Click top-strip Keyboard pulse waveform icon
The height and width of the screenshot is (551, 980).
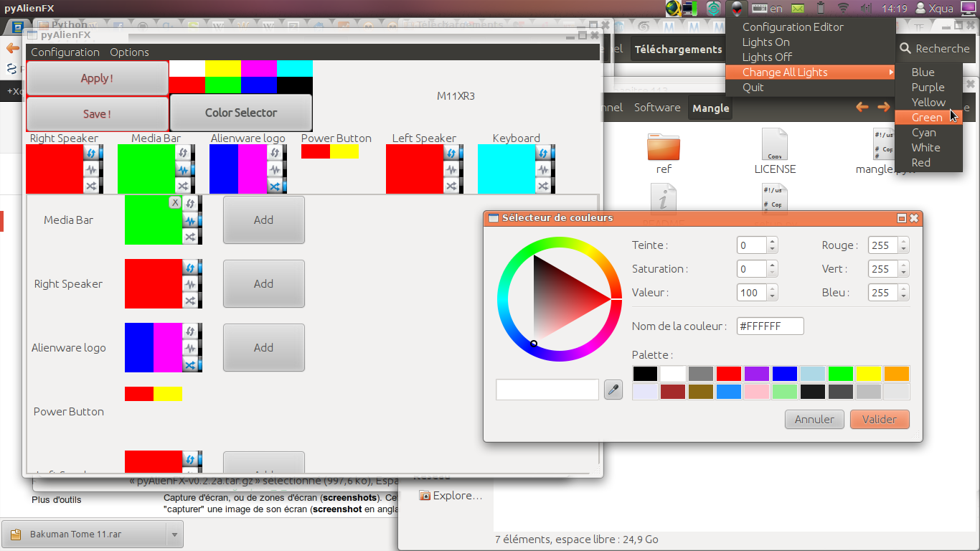pyautogui.click(x=543, y=169)
